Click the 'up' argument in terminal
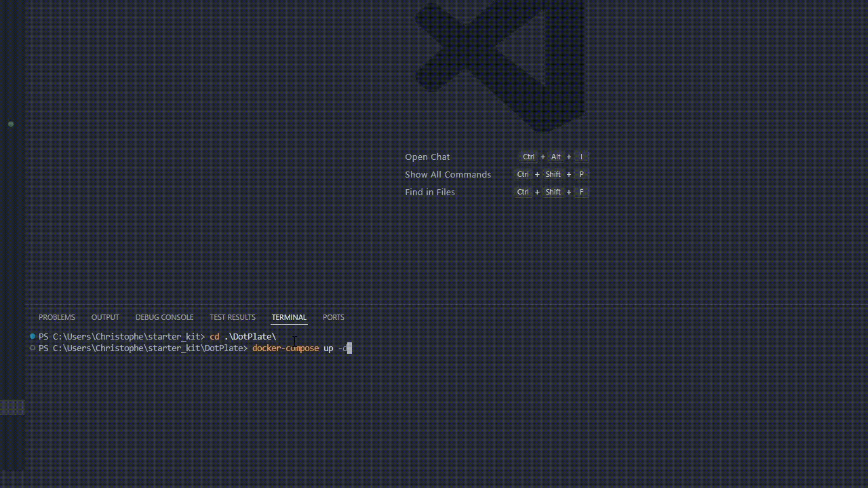The width and height of the screenshot is (868, 488). (328, 349)
